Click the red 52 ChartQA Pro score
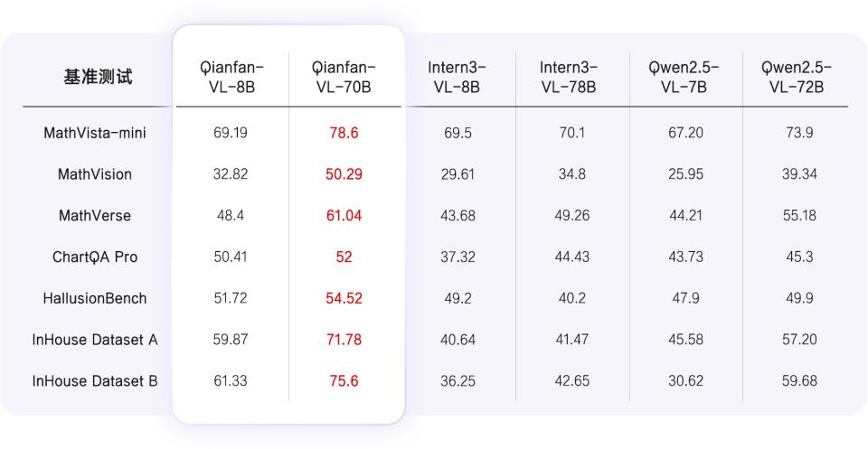Screen dimensions: 868x449 tap(344, 257)
